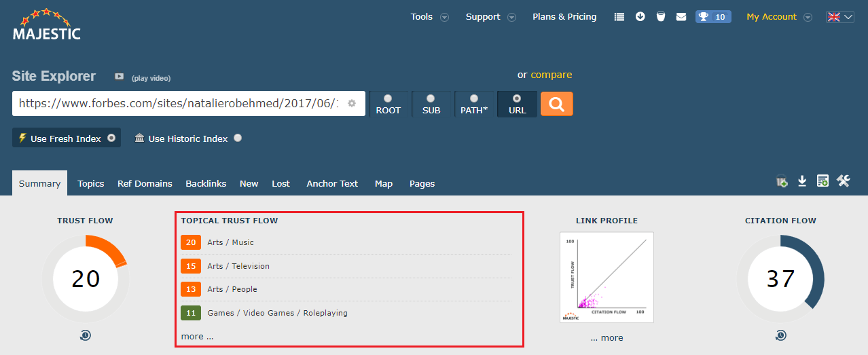
Task: Click the orange search button
Action: click(557, 104)
